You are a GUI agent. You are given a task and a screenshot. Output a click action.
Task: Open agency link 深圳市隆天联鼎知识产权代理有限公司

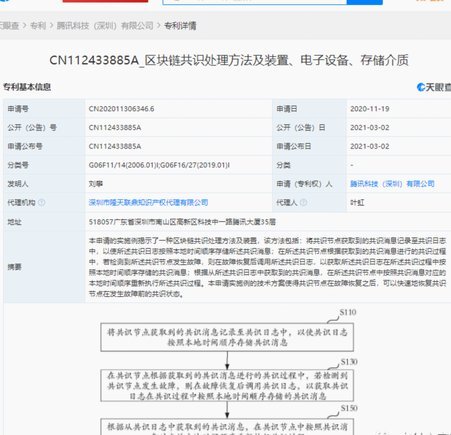point(148,202)
